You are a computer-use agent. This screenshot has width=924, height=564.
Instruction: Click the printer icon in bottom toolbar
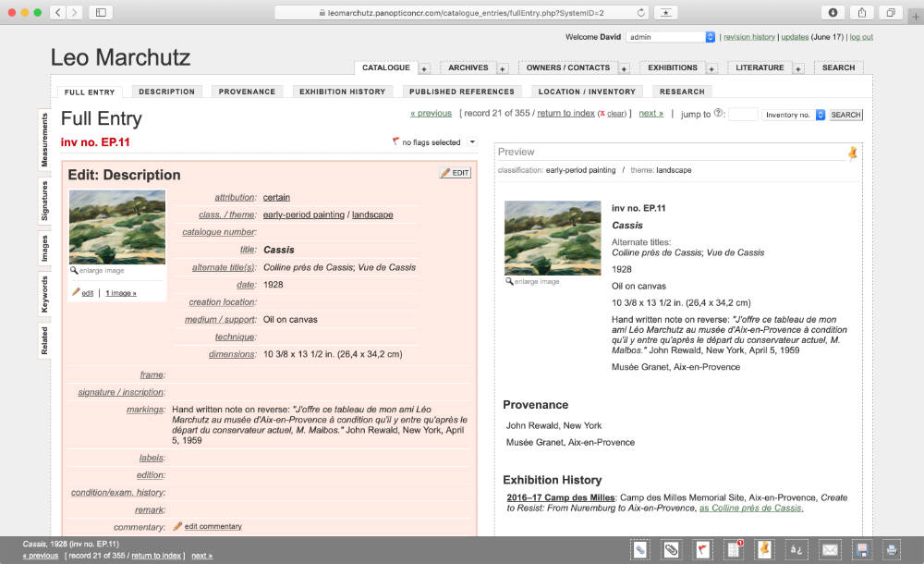pos(892,550)
